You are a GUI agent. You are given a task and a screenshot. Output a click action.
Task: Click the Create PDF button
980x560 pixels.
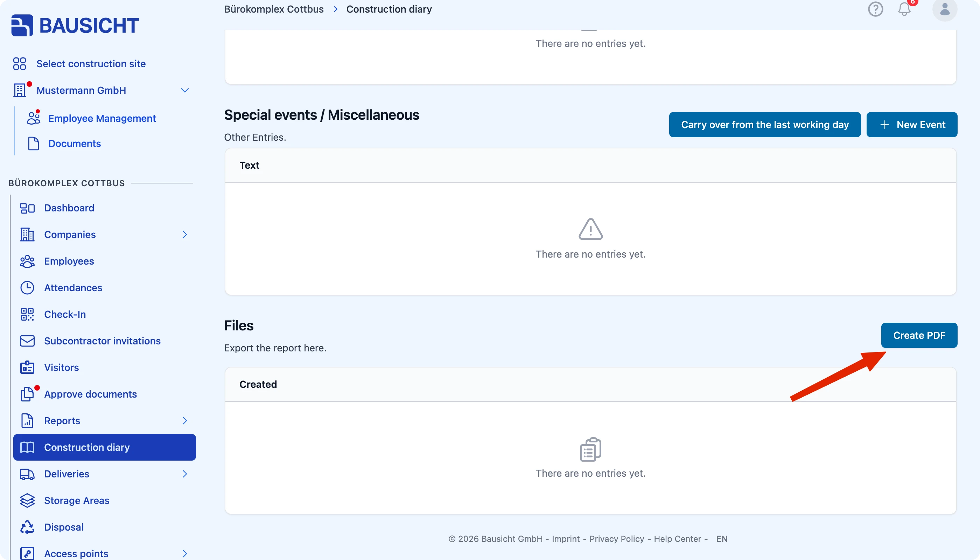[x=919, y=335]
